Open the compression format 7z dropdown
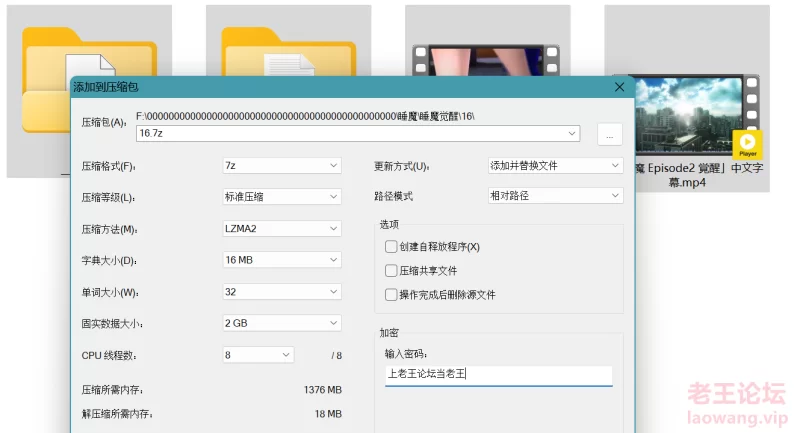Screen dimensions: 800x433 (x=282, y=166)
